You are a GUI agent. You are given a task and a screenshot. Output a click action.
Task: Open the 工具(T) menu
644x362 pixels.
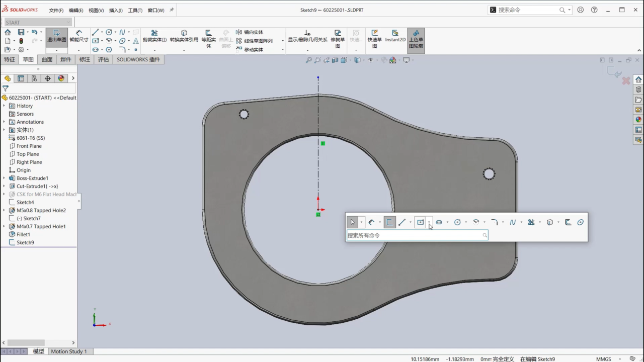135,10
